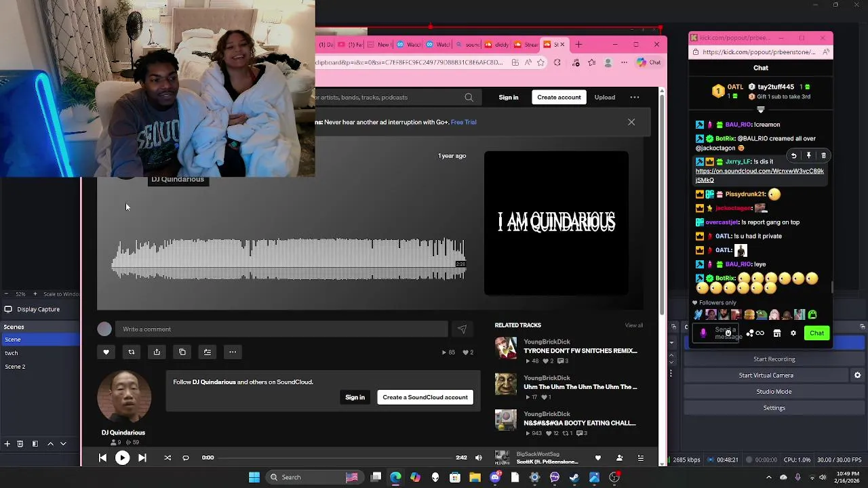The height and width of the screenshot is (488, 868).
Task: Click View all related tracks
Action: [x=634, y=325]
